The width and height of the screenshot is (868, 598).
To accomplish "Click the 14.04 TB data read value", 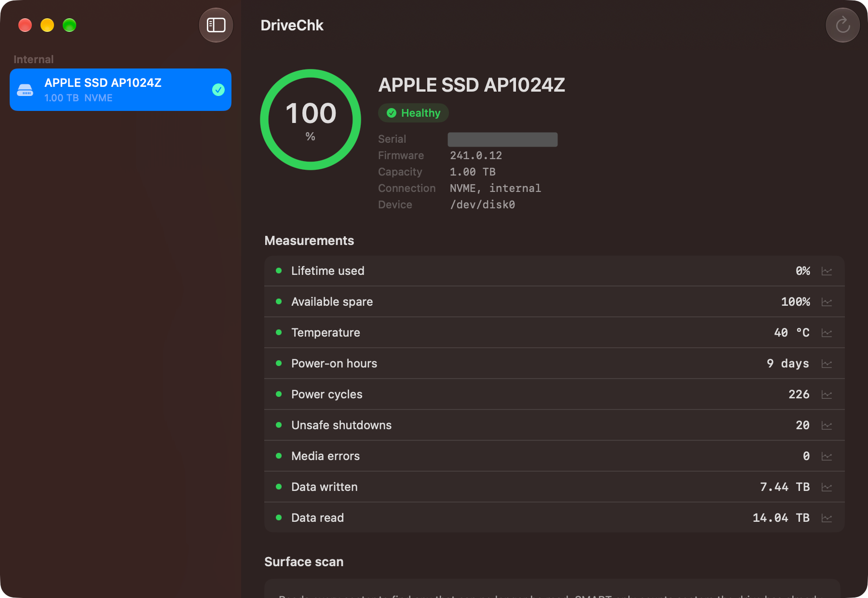I will point(781,518).
